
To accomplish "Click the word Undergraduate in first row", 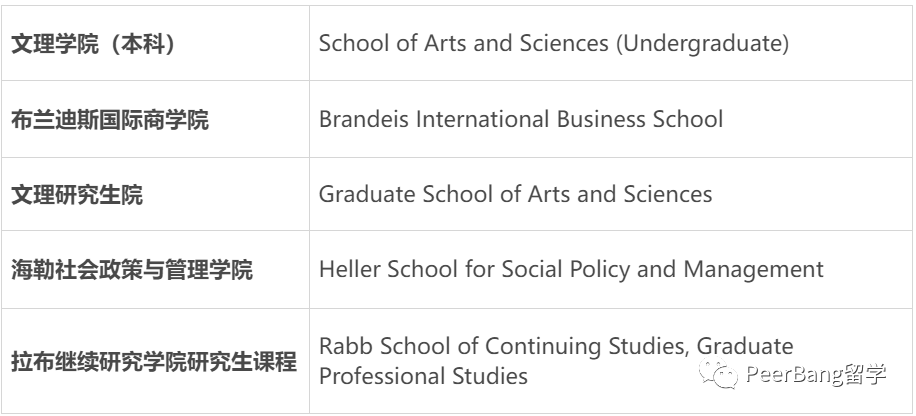I will point(703,44).
